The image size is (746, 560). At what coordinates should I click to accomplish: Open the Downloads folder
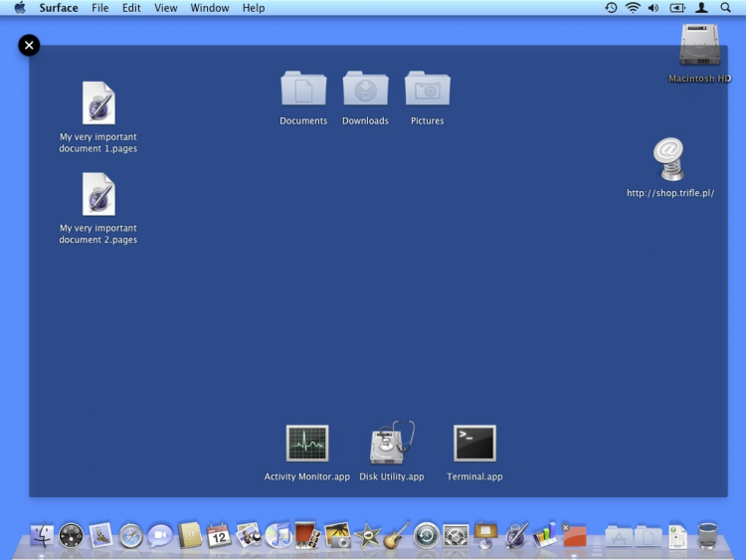pyautogui.click(x=365, y=90)
